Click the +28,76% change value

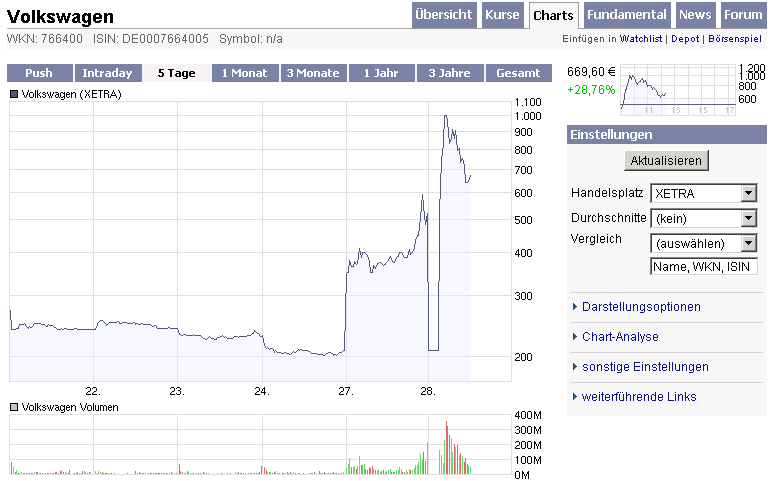pyautogui.click(x=591, y=90)
